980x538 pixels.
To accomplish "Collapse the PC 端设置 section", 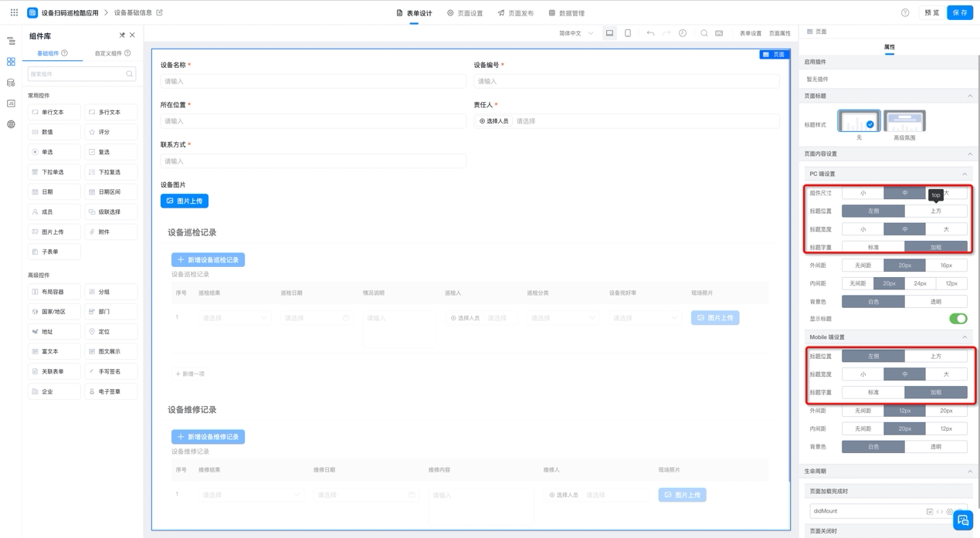I will click(965, 174).
